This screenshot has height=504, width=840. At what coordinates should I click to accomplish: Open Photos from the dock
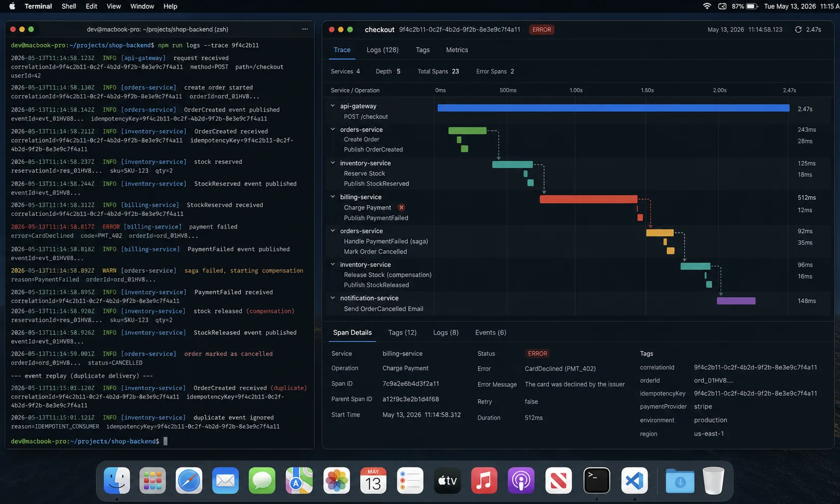(x=337, y=480)
